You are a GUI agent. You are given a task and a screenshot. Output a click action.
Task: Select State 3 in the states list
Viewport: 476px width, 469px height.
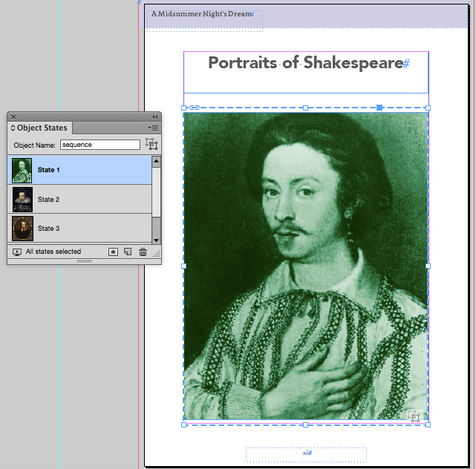tap(79, 229)
